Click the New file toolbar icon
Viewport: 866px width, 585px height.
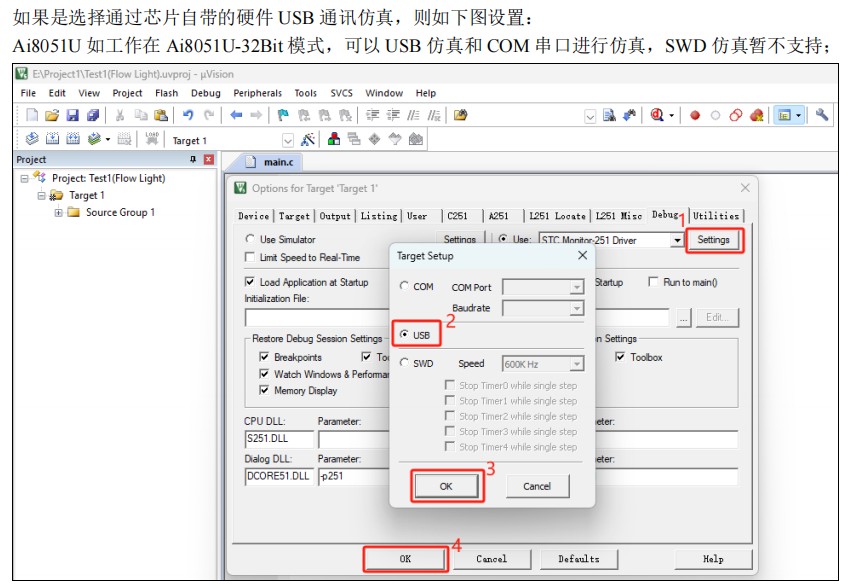32,116
